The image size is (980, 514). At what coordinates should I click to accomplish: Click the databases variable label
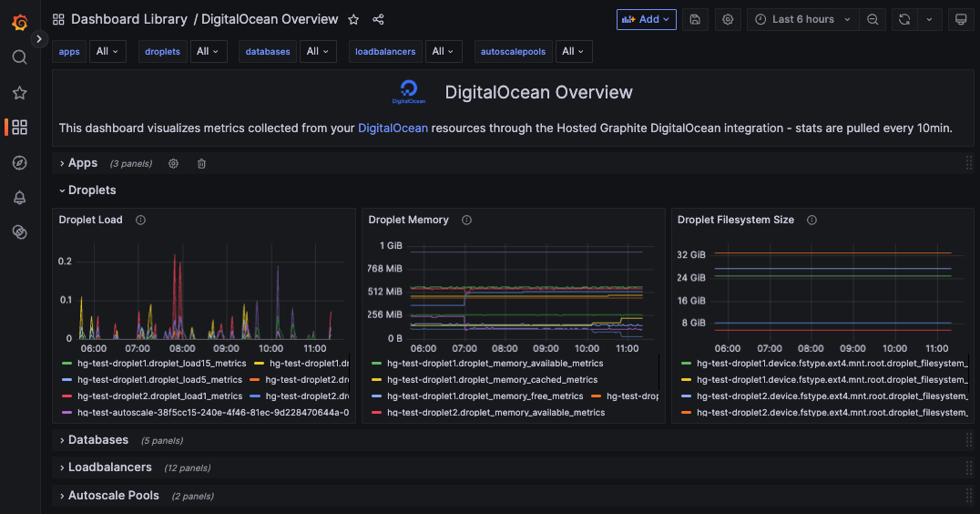pos(268,52)
